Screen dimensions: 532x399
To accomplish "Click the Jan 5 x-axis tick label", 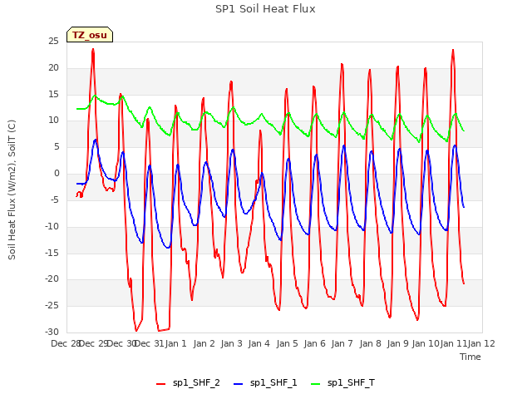I will [287, 343].
